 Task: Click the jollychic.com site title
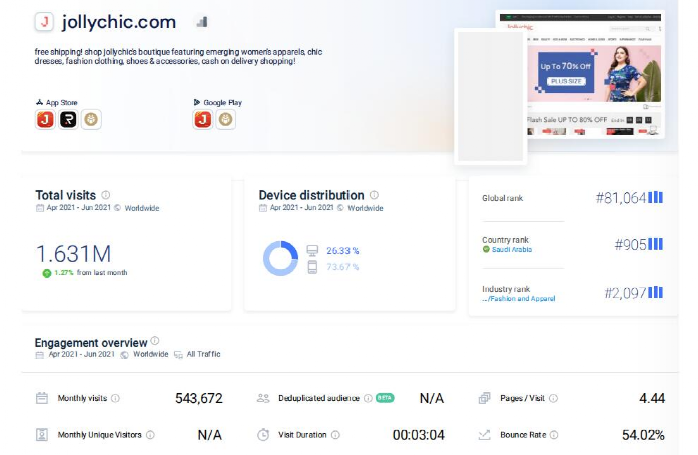pos(119,22)
